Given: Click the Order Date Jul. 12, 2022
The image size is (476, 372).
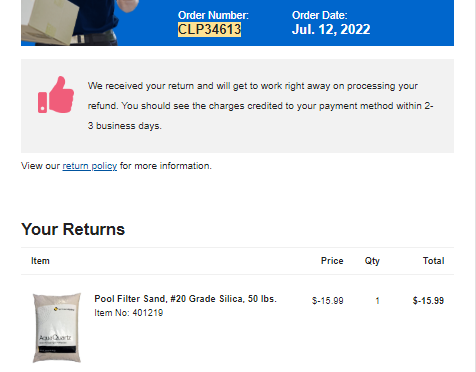Looking at the screenshot, I should [x=331, y=29].
